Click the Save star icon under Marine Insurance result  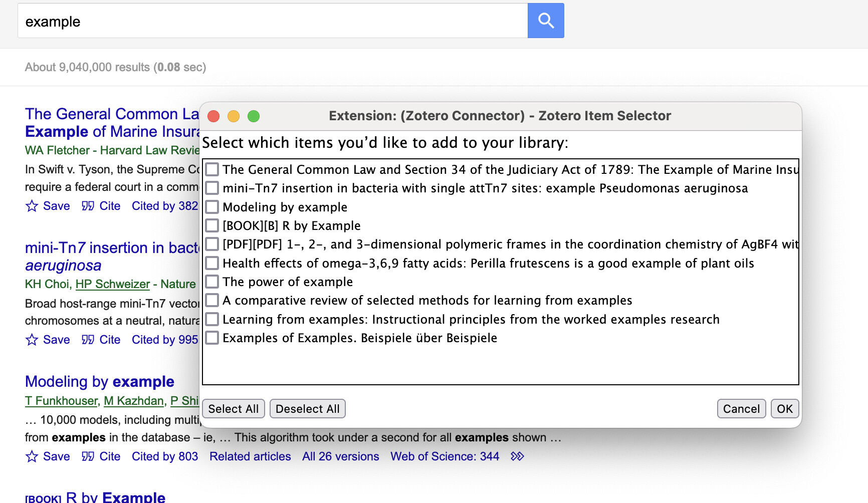(x=32, y=206)
